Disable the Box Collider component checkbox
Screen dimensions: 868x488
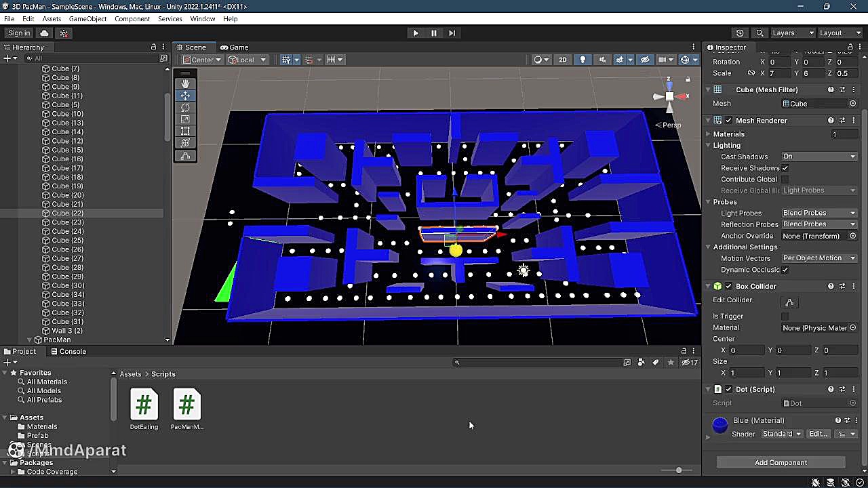click(728, 286)
